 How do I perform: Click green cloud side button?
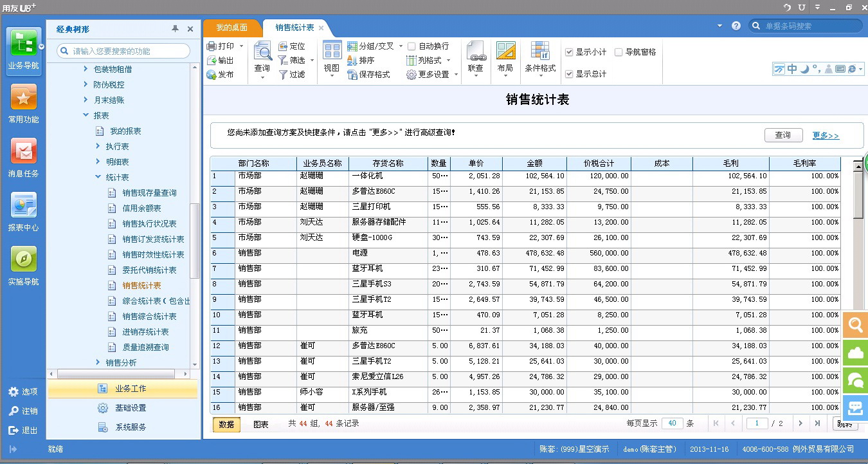tap(856, 353)
